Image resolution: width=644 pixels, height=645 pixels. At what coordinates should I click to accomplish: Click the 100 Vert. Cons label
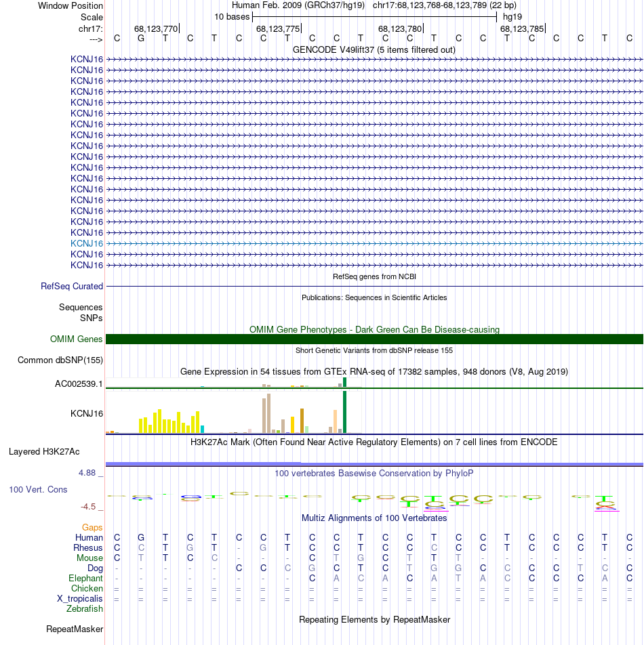(38, 489)
